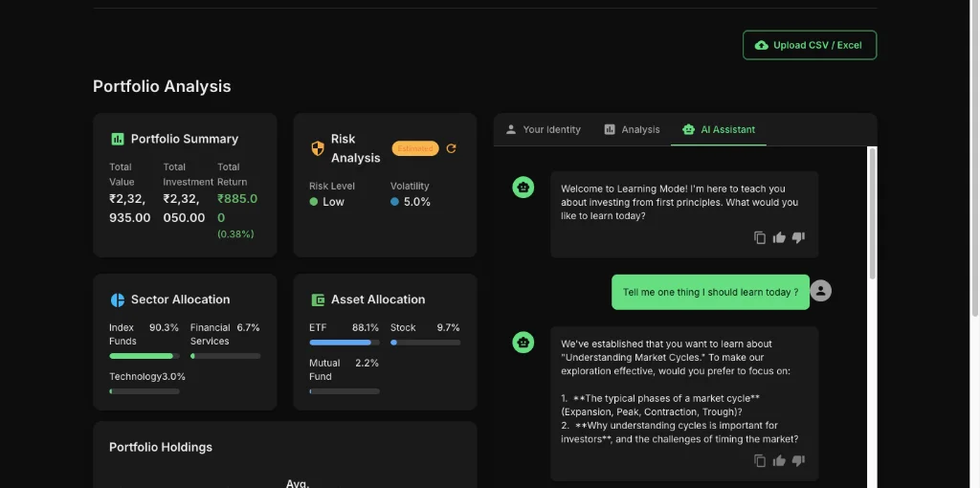Refresh the Risk Analysis card
Screen dimensions: 980x488
(452, 148)
